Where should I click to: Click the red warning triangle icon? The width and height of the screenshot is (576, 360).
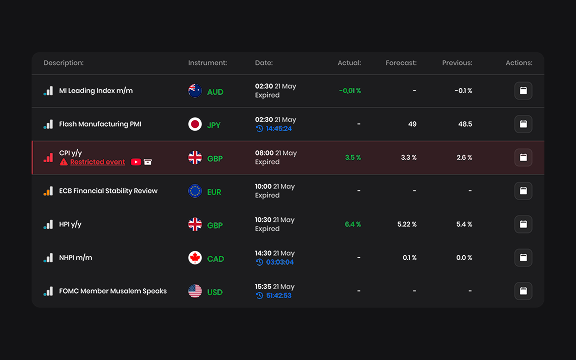coord(64,162)
